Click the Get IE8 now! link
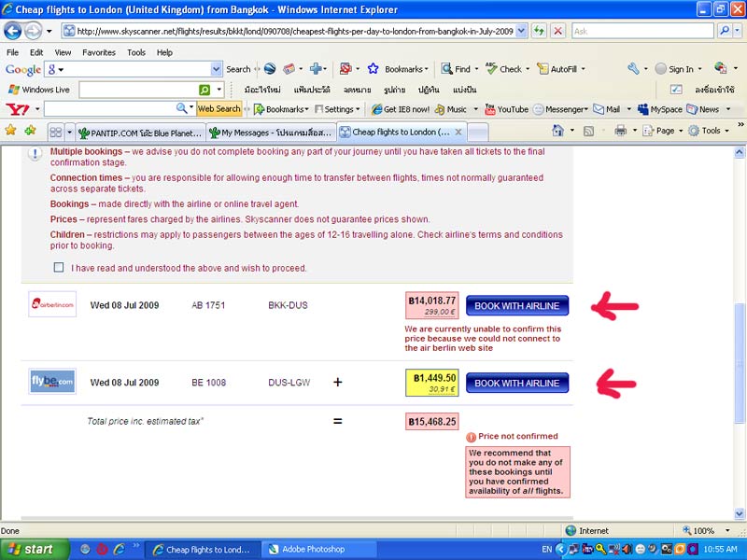The image size is (747, 560). 401,109
